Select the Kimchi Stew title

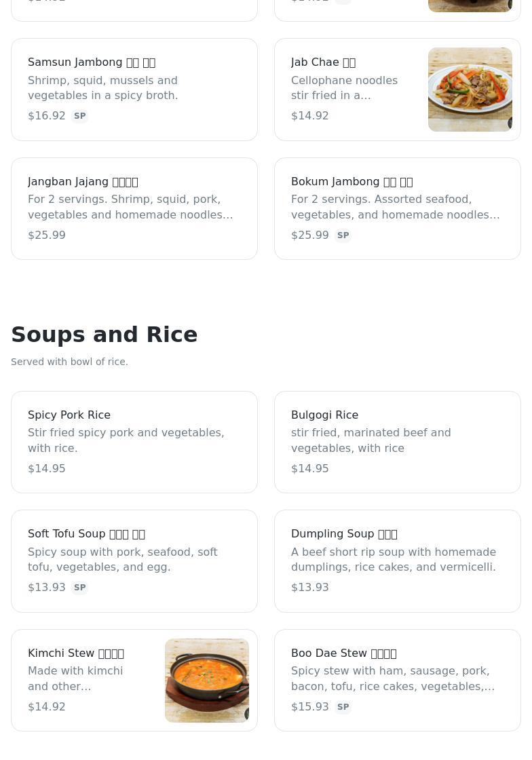pyautogui.click(x=76, y=653)
